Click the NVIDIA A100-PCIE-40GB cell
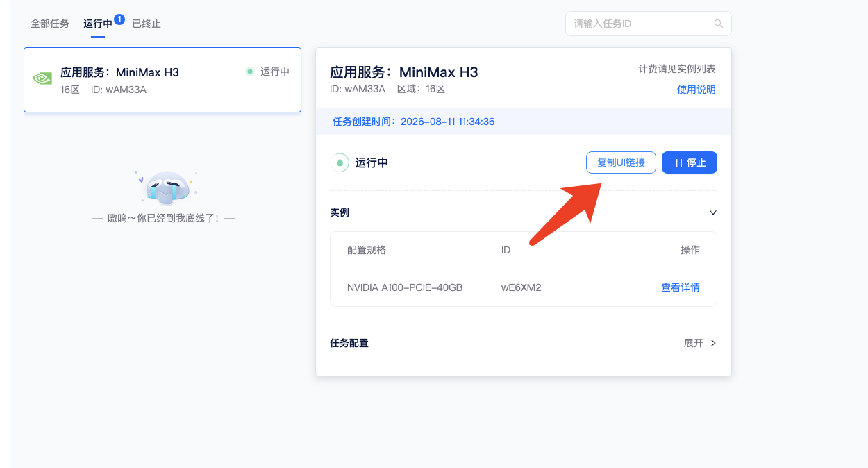The height and width of the screenshot is (468, 868). (405, 287)
